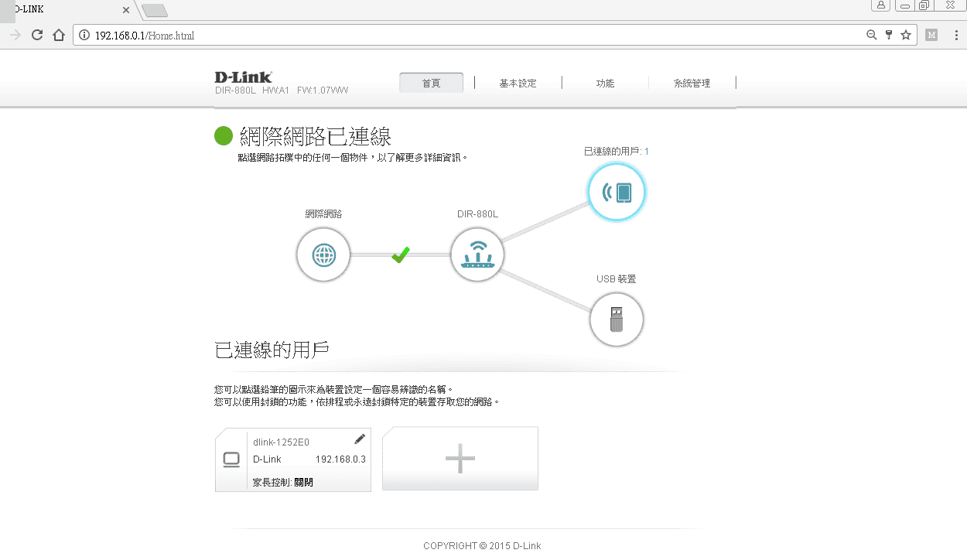The width and height of the screenshot is (967, 560).
Task: Click the green connection status indicator
Action: 224,136
